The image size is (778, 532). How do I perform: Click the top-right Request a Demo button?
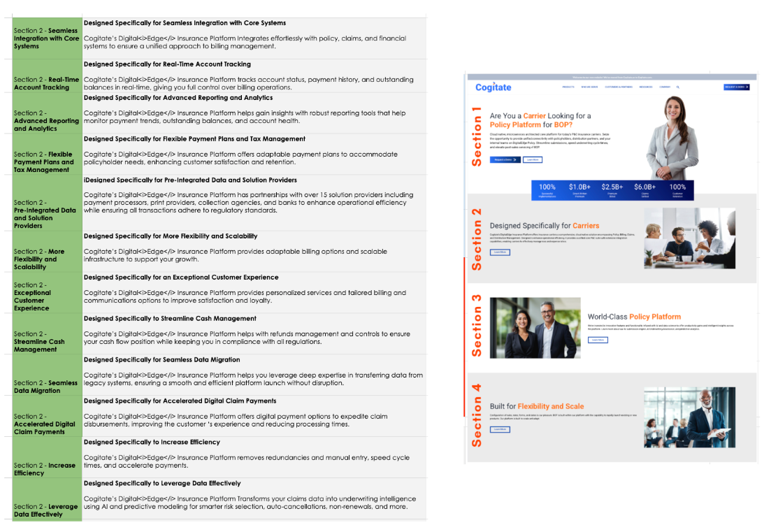pyautogui.click(x=736, y=87)
